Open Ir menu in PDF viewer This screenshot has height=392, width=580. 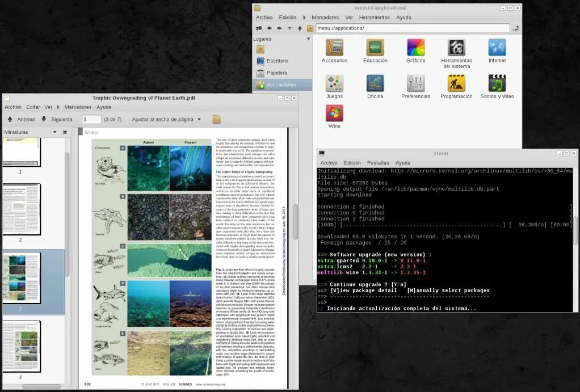coord(58,107)
